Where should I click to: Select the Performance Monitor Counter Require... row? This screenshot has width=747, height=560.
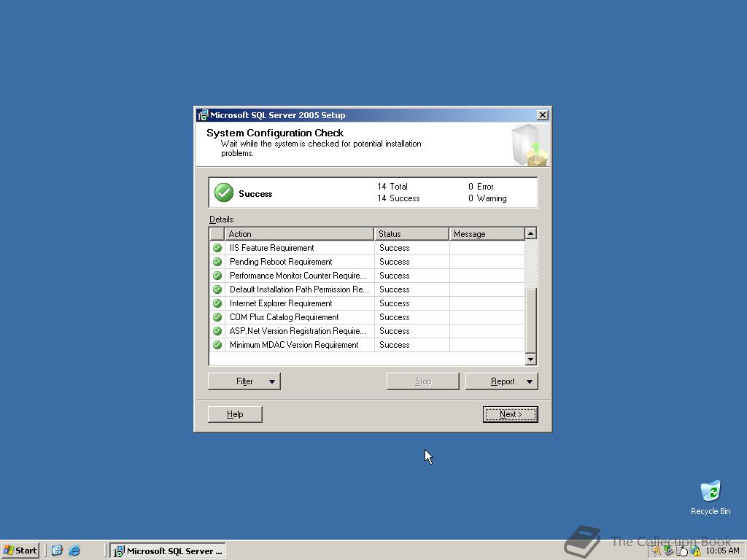point(368,275)
